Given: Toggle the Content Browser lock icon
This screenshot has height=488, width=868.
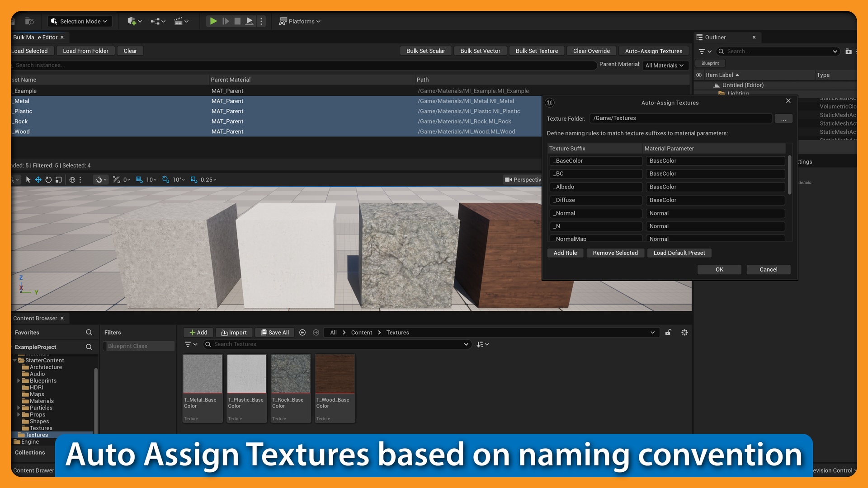Looking at the screenshot, I should point(668,333).
